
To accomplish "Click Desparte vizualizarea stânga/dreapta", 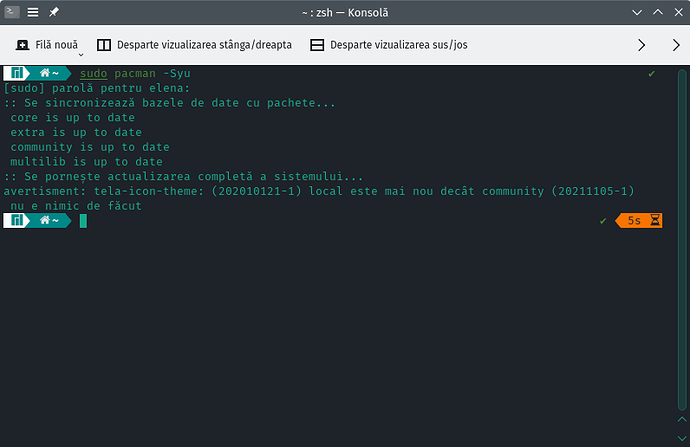I will point(194,45).
